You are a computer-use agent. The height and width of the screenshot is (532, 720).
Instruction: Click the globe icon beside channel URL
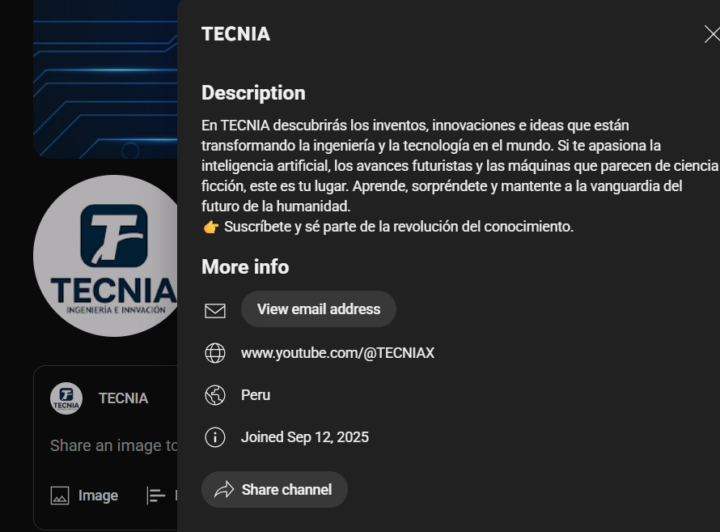(x=215, y=353)
